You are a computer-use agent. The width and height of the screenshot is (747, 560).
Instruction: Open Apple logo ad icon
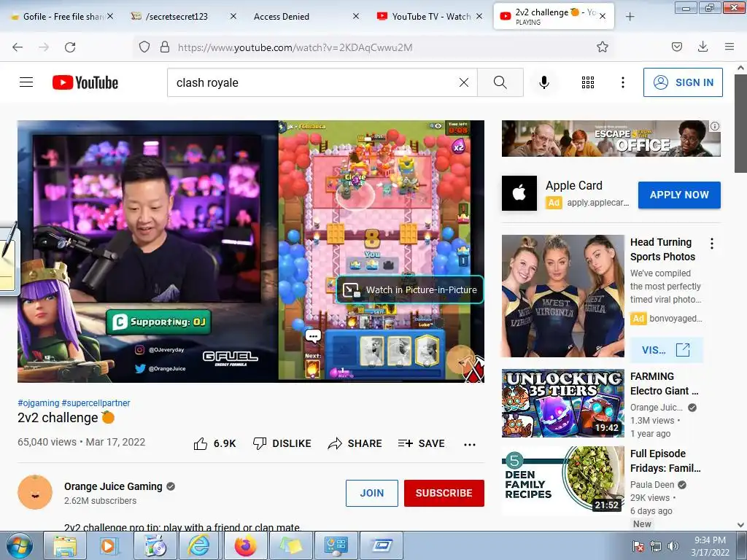point(519,193)
